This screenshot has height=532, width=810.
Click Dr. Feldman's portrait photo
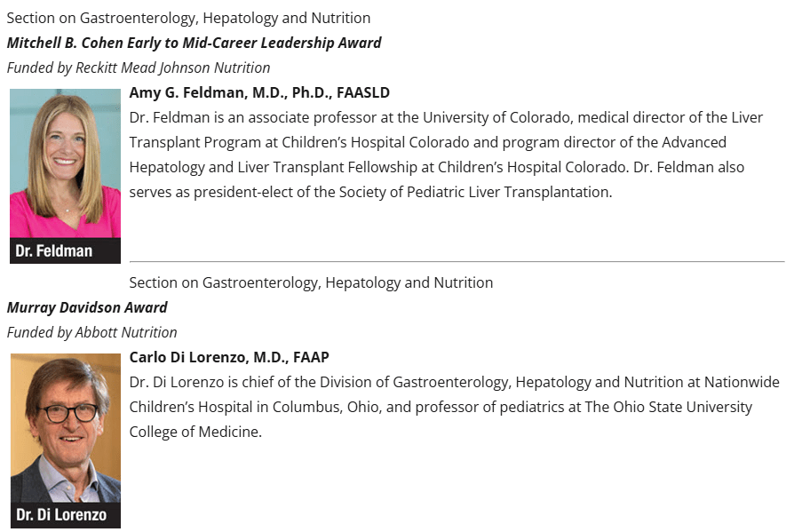pos(65,163)
